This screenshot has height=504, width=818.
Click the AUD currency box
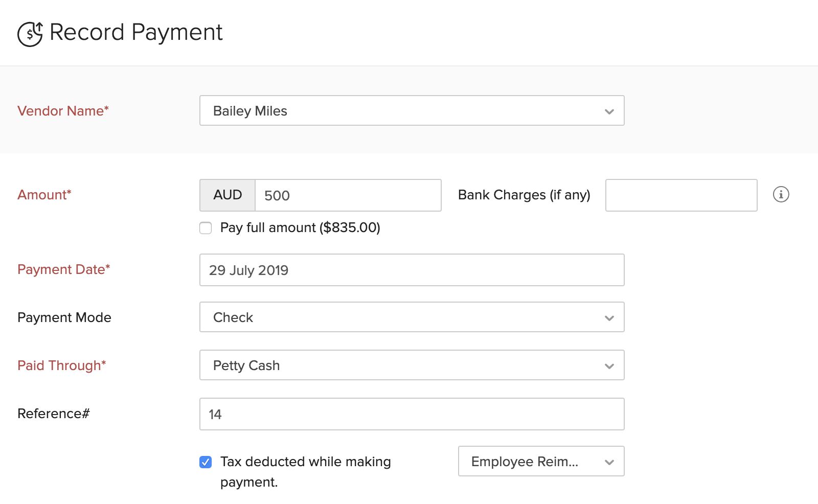(x=228, y=195)
